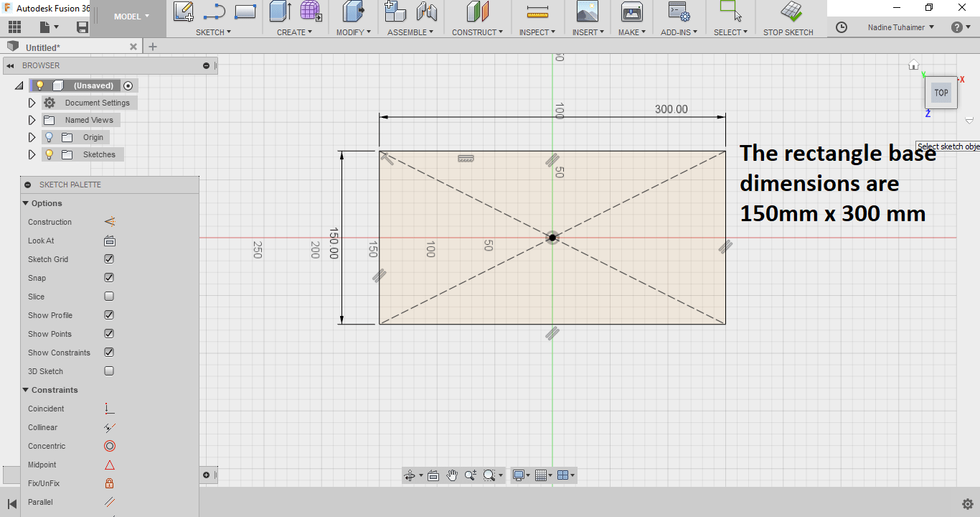Toggle visibility bulb of (Unsaved) component
The height and width of the screenshot is (517, 980).
coord(40,85)
